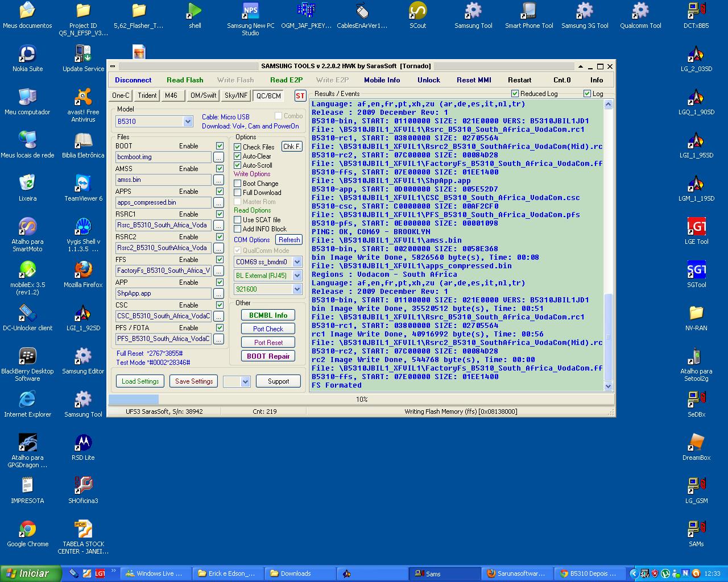The width and height of the screenshot is (728, 582).
Task: Open the Samsung New PC Studio desktop icon
Action: (250, 18)
